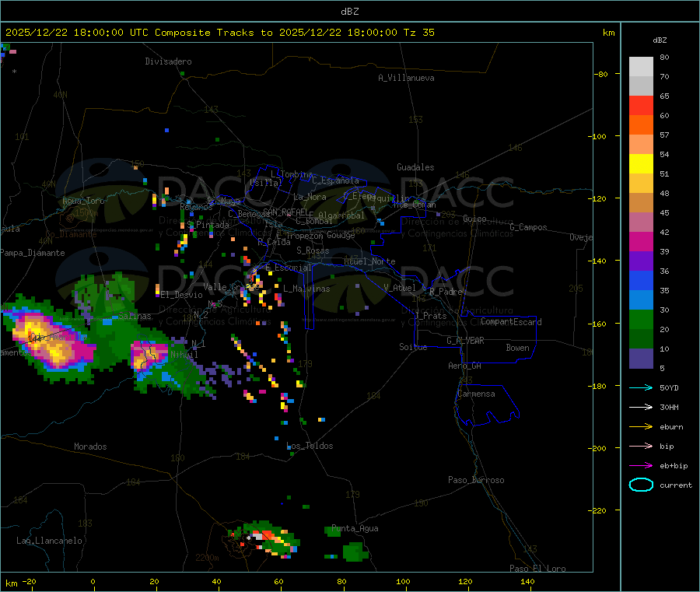Click the large storm cell west of Salinas
This screenshot has width=700, height=592.
point(49,342)
